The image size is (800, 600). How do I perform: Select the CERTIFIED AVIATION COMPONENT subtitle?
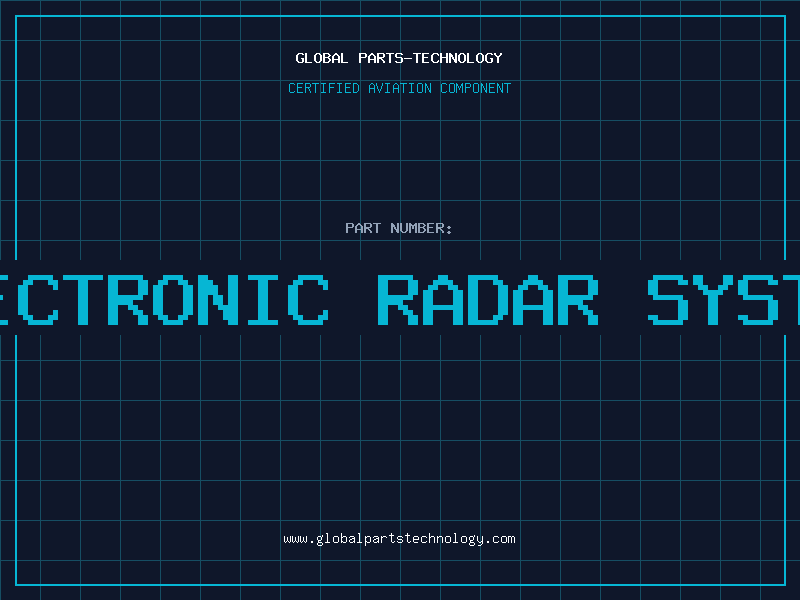click(x=399, y=88)
